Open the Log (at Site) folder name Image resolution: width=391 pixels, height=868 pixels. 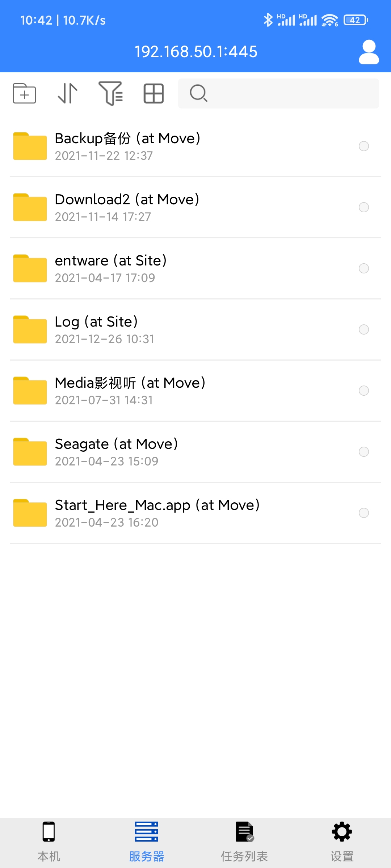96,322
